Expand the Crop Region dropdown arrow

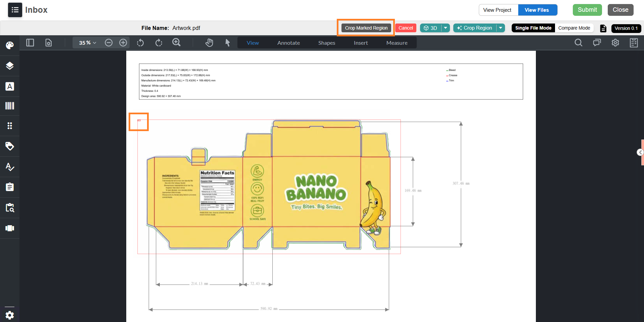tap(501, 28)
